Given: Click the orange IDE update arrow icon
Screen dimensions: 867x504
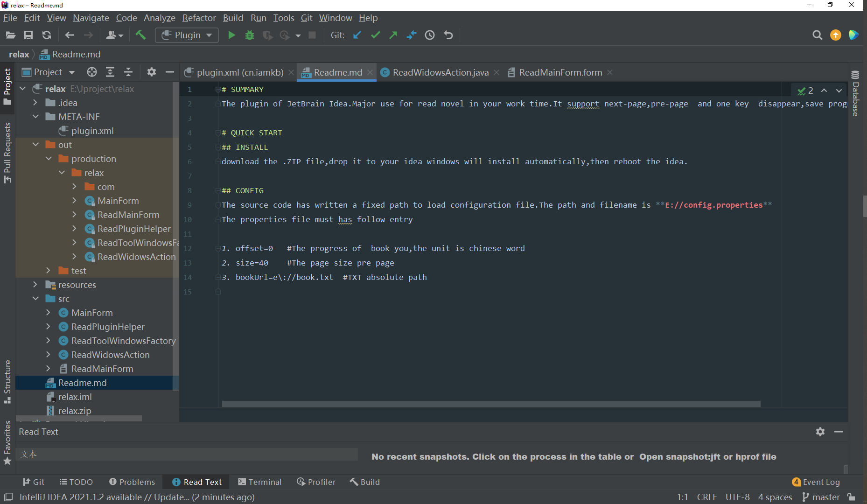Looking at the screenshot, I should click(836, 35).
